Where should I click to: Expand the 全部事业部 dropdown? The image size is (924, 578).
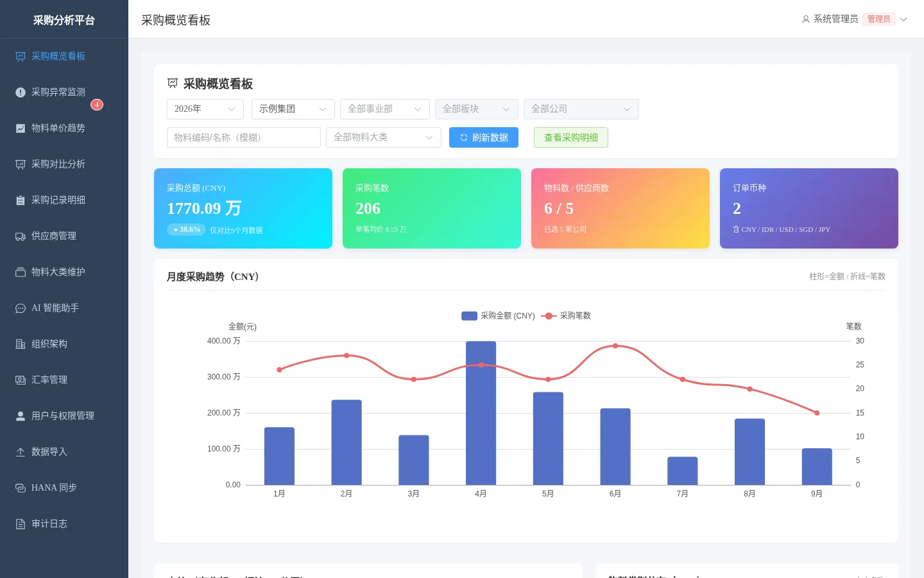pyautogui.click(x=385, y=109)
